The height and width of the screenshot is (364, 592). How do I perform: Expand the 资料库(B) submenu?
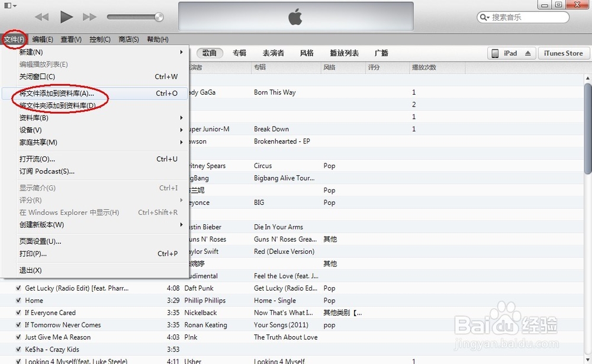click(94, 118)
